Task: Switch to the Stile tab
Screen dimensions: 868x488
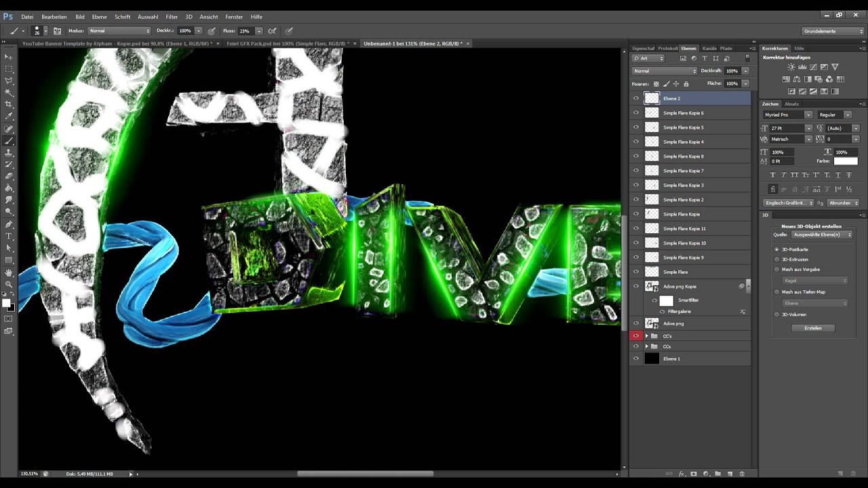Action: point(799,48)
